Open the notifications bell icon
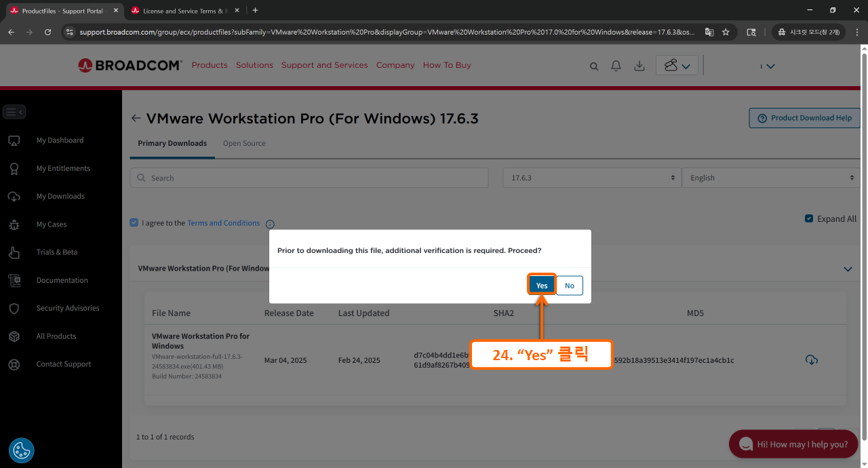The image size is (868, 468). (616, 66)
